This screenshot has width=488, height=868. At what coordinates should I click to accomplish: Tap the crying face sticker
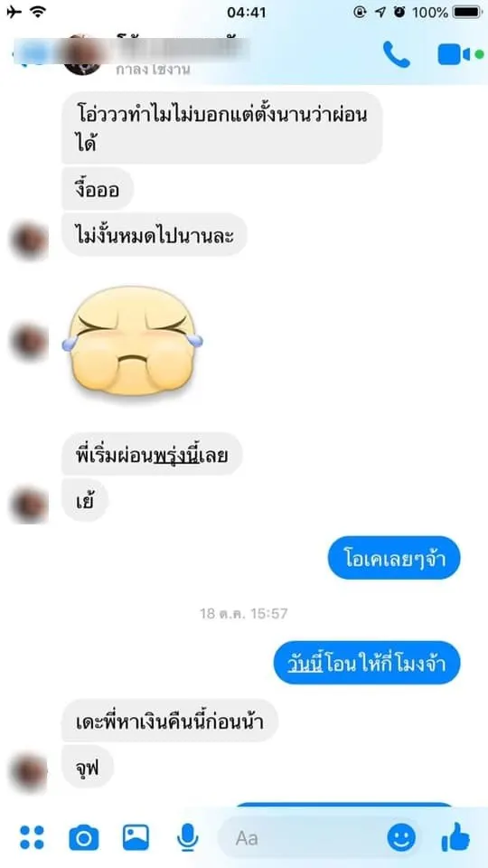pos(132,341)
